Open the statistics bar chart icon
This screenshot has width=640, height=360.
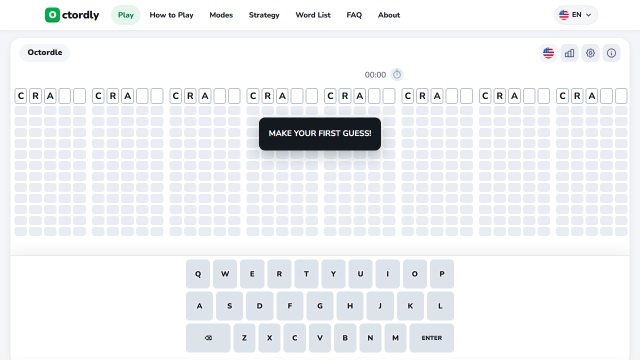[569, 53]
